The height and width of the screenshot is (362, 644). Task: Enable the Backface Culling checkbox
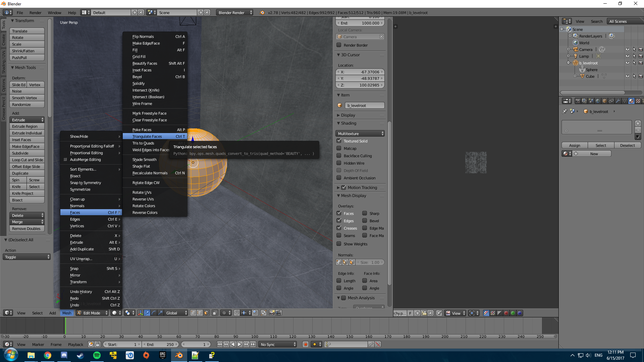[x=339, y=156]
